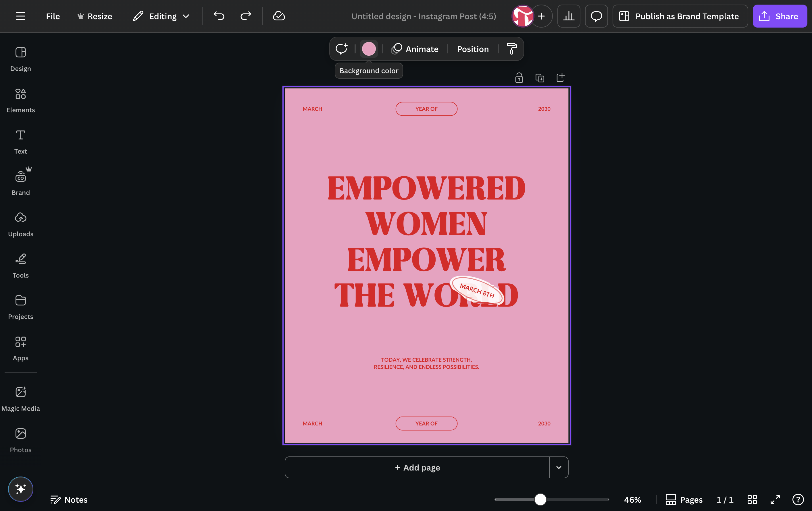Select the copy style paint roller
This screenshot has height=511, width=812.
[x=511, y=49]
